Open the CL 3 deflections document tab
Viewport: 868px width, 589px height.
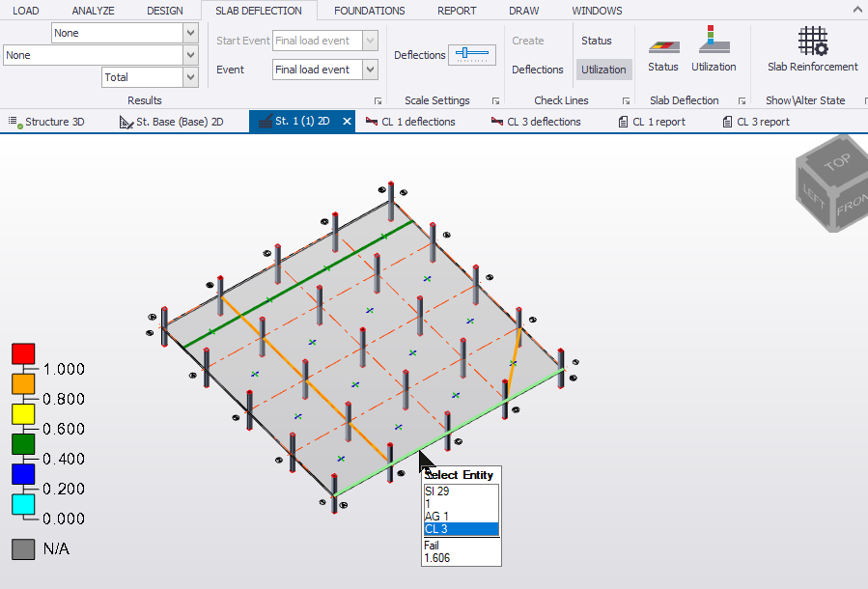point(536,122)
